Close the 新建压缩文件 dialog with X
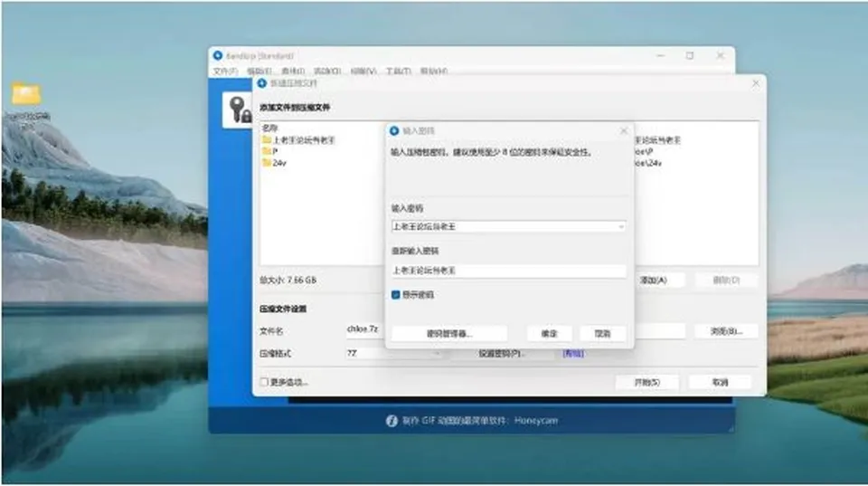Screen dimensions: 868x486 coord(756,83)
